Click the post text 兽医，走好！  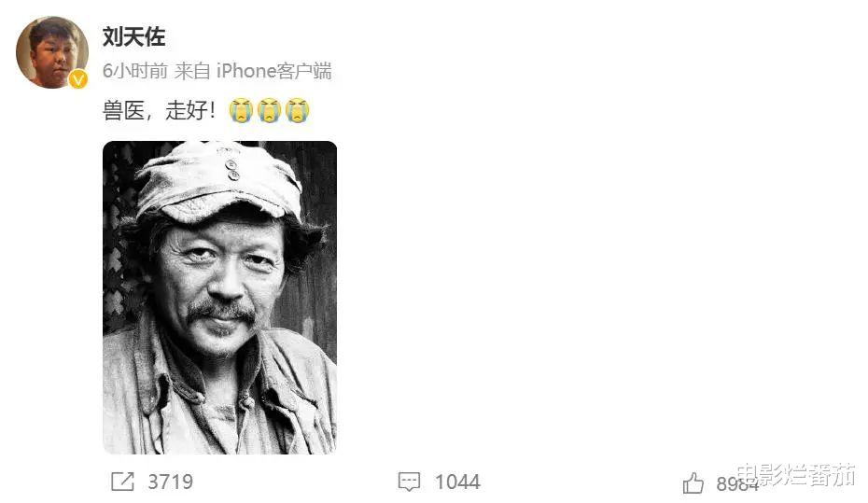[x=159, y=110]
